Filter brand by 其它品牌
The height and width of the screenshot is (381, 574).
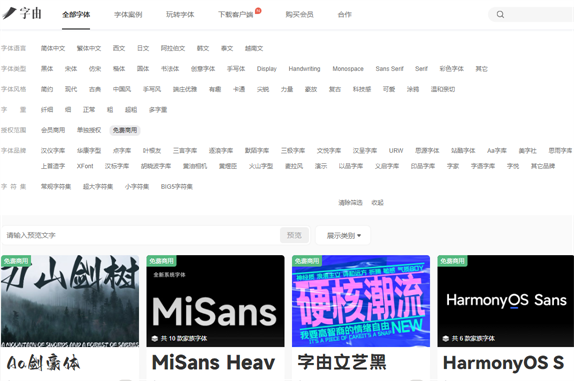543,166
